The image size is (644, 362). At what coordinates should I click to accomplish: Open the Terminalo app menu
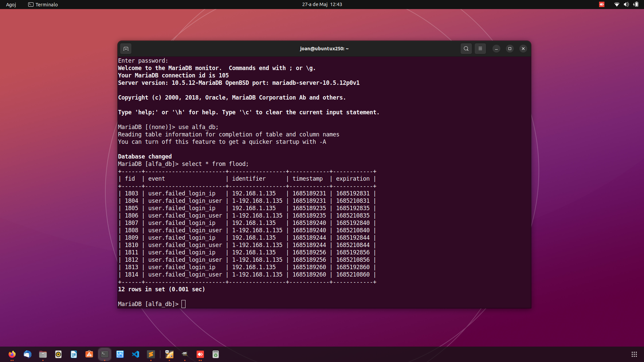coord(43,5)
